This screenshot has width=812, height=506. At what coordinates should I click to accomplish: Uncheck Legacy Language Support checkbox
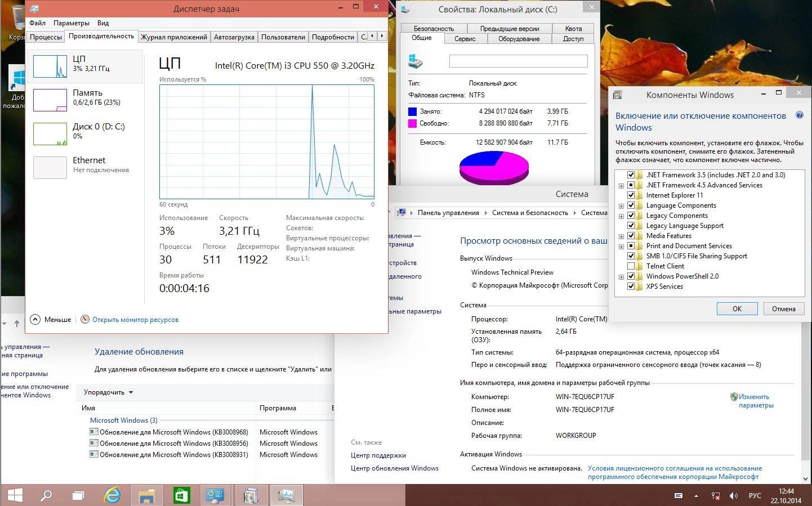(x=631, y=226)
